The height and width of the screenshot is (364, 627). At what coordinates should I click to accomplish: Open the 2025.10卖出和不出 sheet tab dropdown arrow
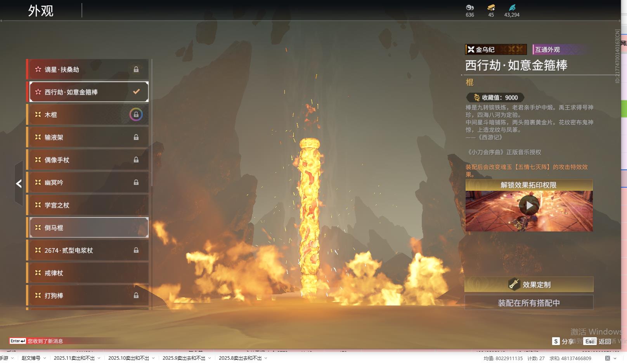click(x=153, y=358)
